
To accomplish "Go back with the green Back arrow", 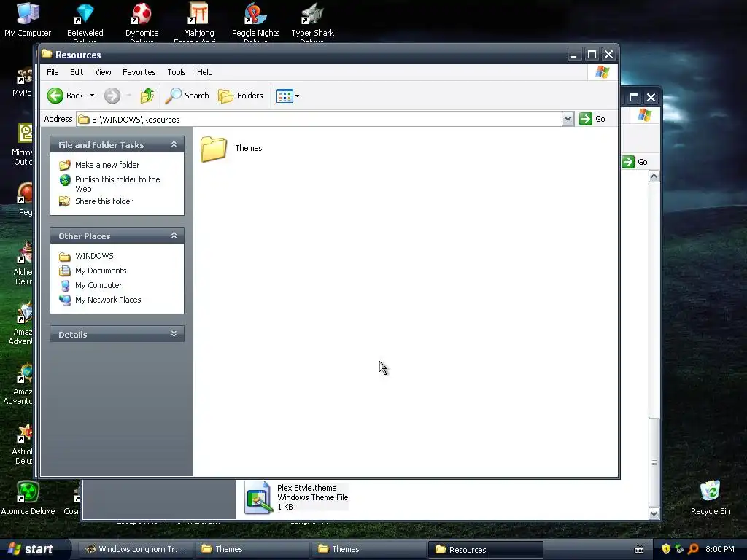I will [x=65, y=96].
